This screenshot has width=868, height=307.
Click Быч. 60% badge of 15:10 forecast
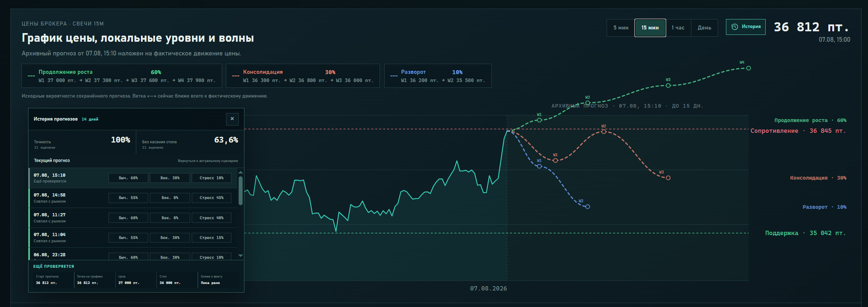[128, 178]
